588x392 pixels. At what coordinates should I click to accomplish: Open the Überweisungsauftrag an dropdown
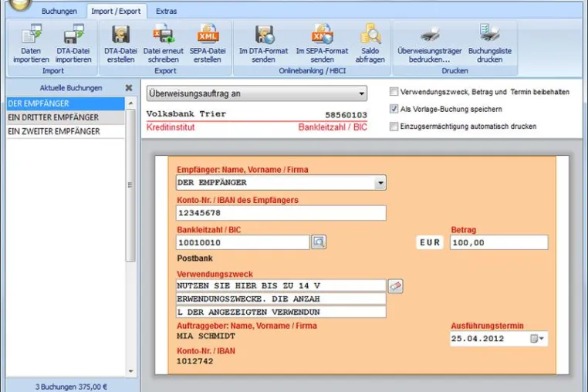pyautogui.click(x=256, y=93)
